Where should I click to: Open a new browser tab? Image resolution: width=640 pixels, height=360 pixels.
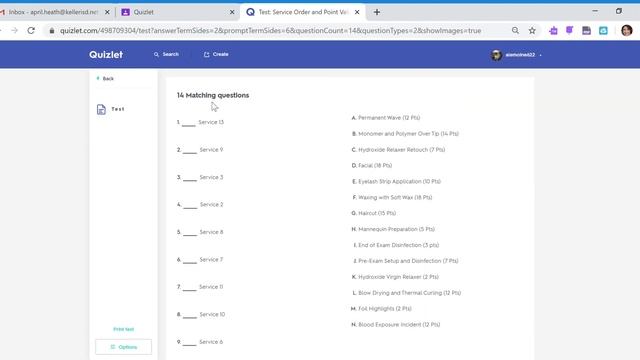[377, 12]
